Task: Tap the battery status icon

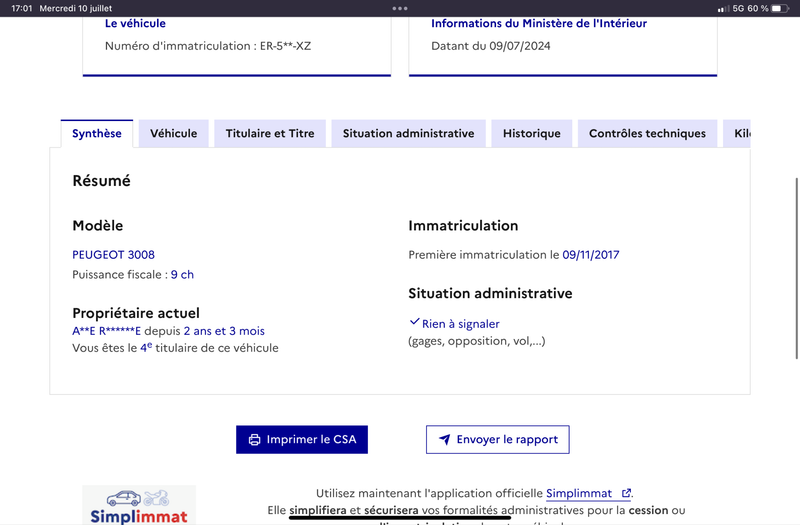Action: (780, 8)
